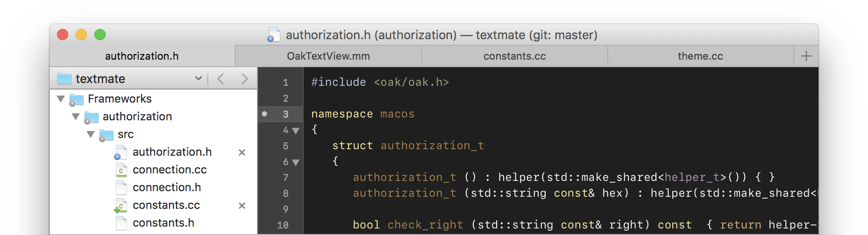This screenshot has width=868, height=235.
Task: Collapse the Frameworks folder
Action: pyautogui.click(x=61, y=99)
